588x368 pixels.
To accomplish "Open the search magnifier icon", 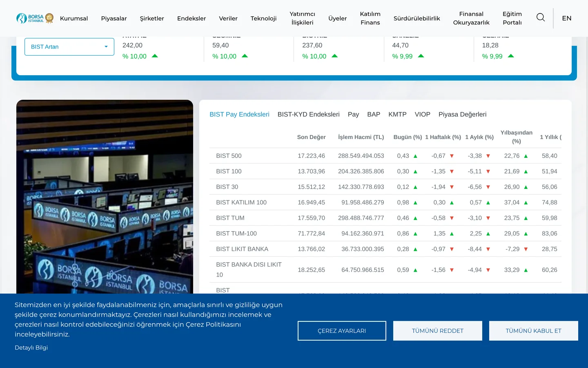I will click(x=541, y=17).
